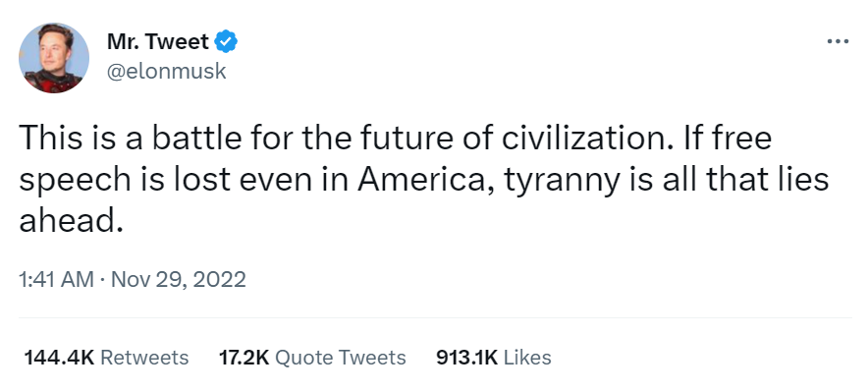Screen dimensions: 868x392
Task: Visit the @elonmusk handle link
Action: tap(166, 71)
